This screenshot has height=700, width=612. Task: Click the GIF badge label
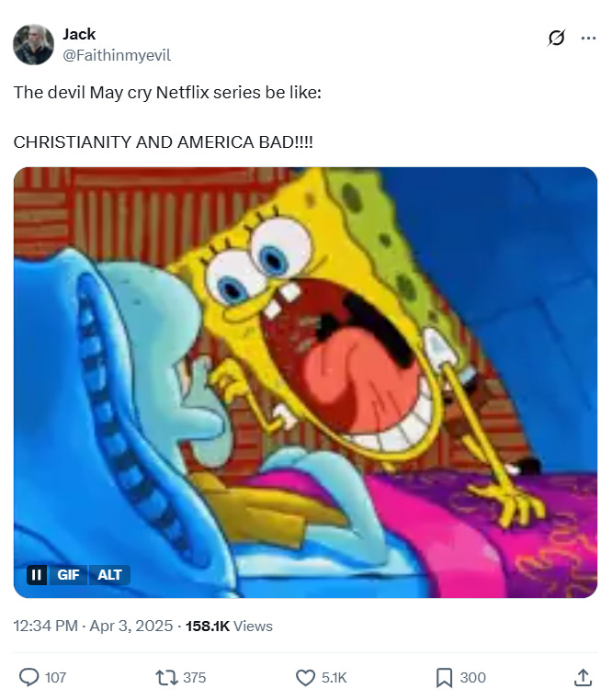pyautogui.click(x=68, y=574)
